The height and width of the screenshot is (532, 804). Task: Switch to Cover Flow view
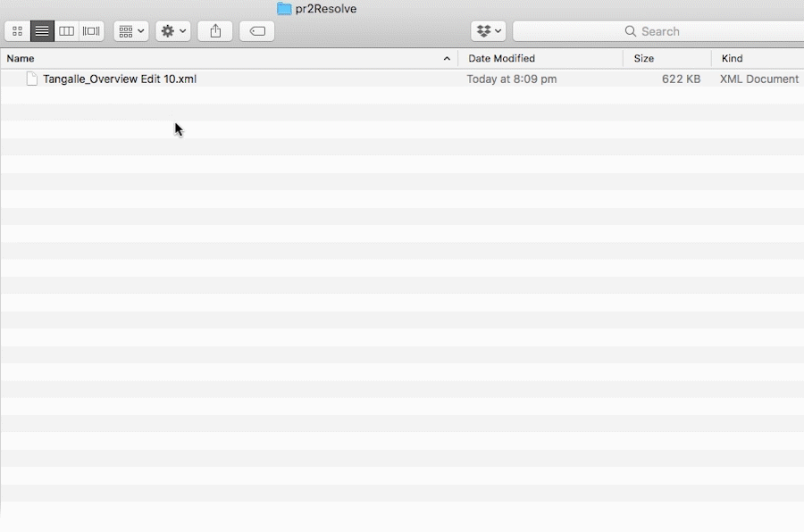click(91, 31)
